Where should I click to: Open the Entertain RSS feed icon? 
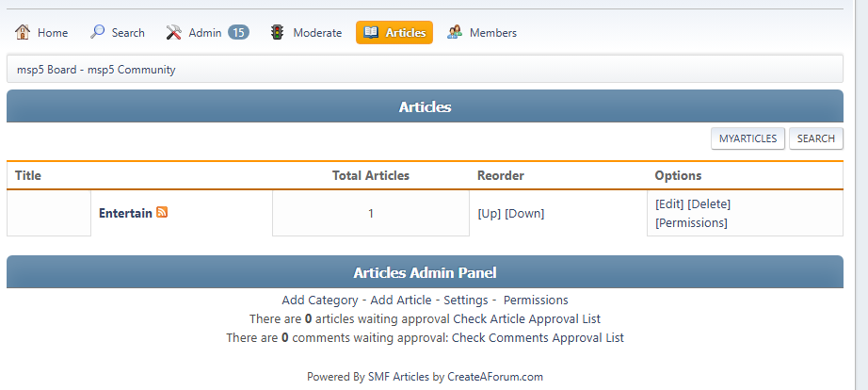click(x=162, y=213)
